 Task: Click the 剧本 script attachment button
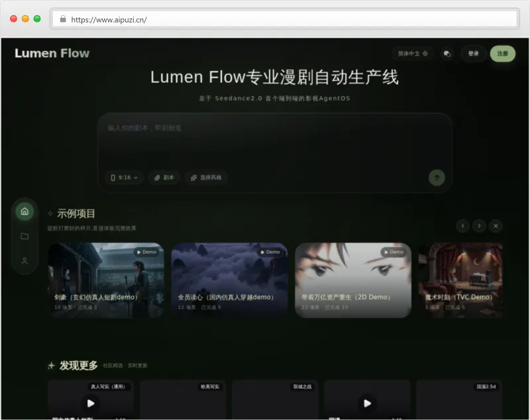click(164, 178)
